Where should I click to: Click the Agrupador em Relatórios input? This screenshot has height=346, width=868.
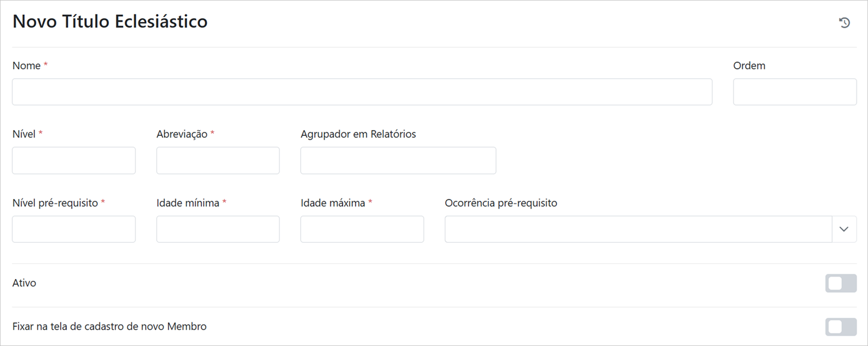(398, 161)
